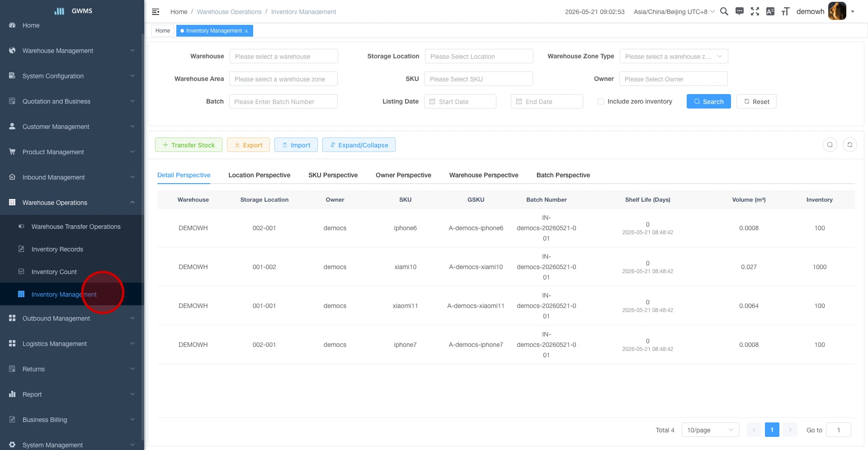Focus the Warehouse select field
Viewport: 868px width, 450px height.
tap(284, 56)
